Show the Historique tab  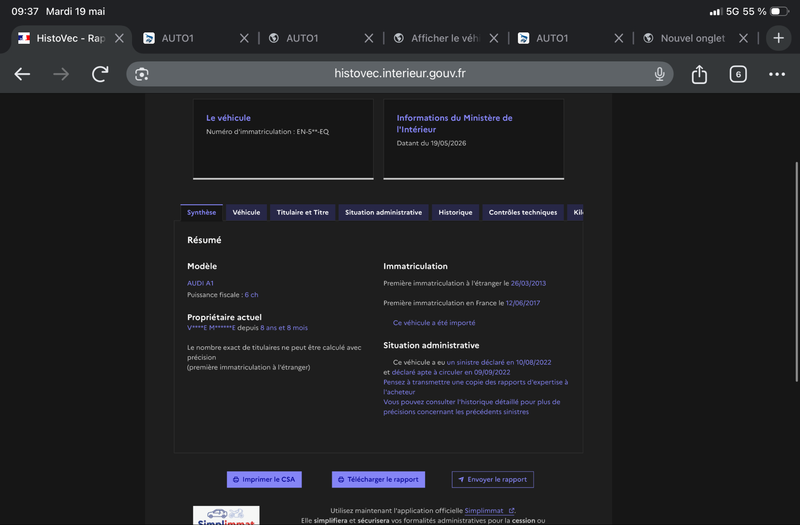point(455,212)
